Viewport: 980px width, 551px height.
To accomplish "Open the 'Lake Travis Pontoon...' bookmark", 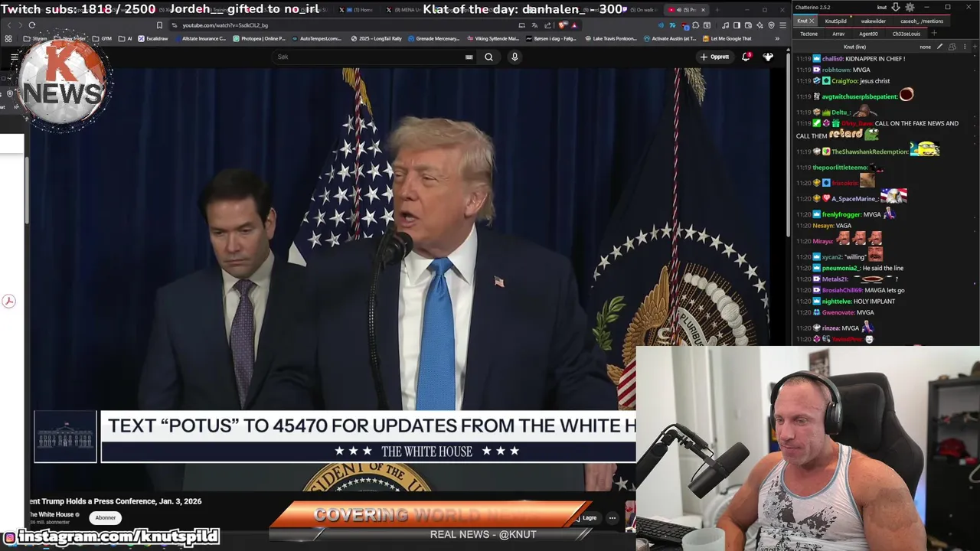I will click(x=610, y=38).
